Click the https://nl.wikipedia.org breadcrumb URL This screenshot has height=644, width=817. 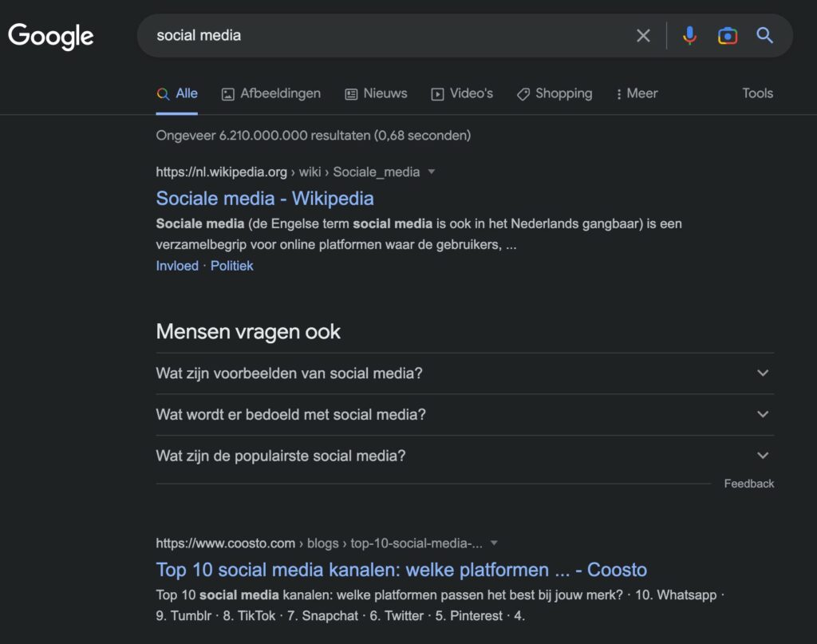222,172
